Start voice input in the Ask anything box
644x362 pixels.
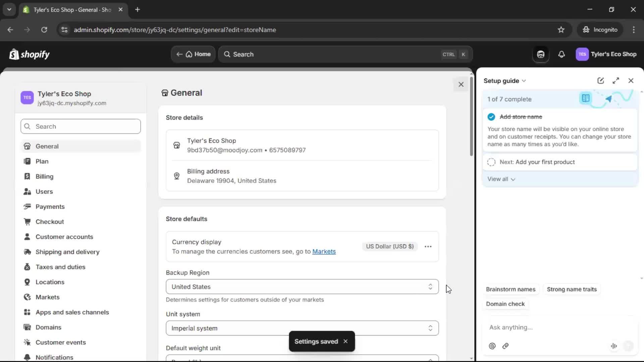point(614,346)
